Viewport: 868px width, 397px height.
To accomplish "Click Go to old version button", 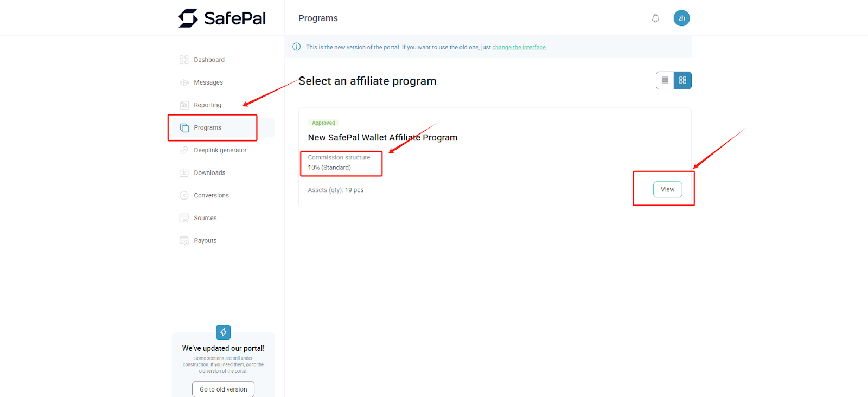I will pyautogui.click(x=223, y=389).
